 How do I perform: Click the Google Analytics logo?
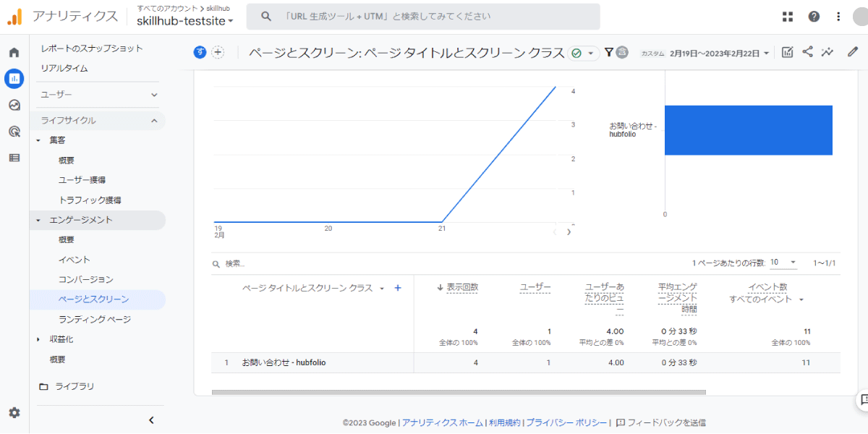point(15,17)
